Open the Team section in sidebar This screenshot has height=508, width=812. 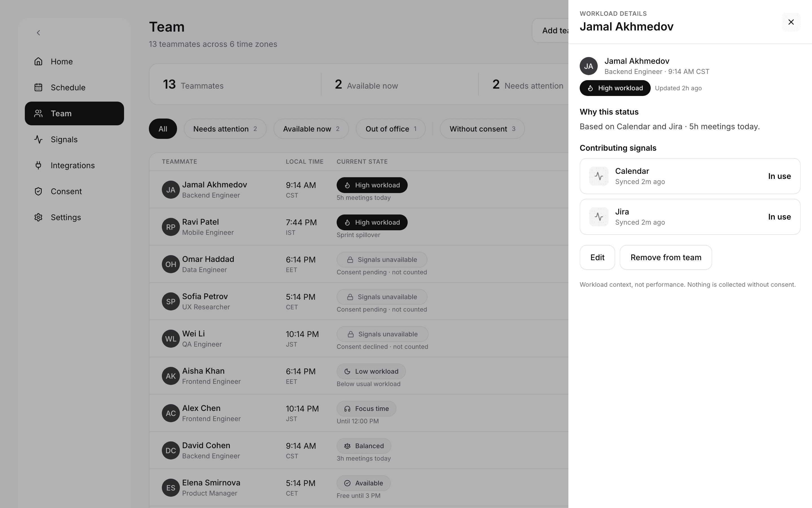tap(74, 113)
